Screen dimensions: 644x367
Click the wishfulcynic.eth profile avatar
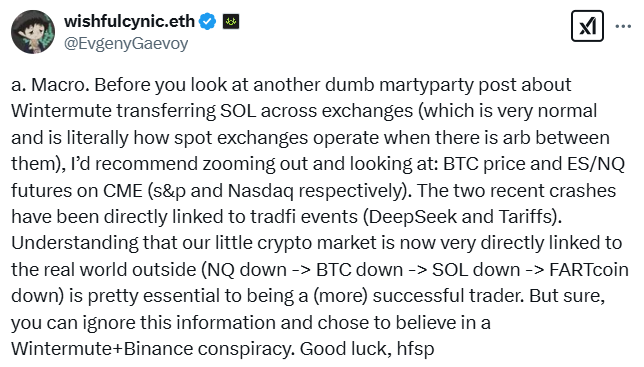33,32
